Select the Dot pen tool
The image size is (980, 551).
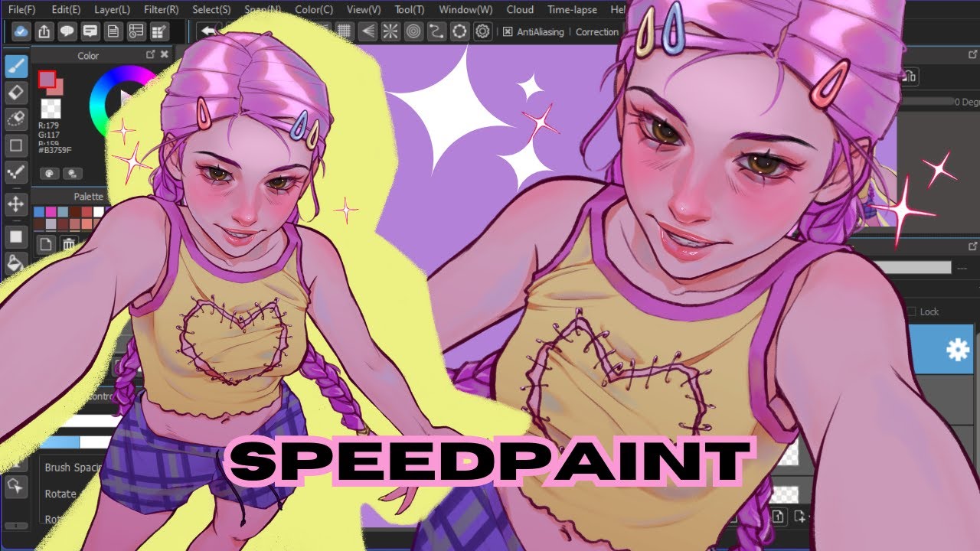point(16,172)
